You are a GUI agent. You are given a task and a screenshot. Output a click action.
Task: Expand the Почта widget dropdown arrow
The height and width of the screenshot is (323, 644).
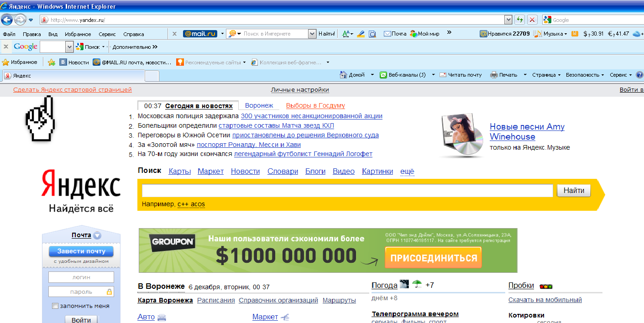click(x=97, y=236)
